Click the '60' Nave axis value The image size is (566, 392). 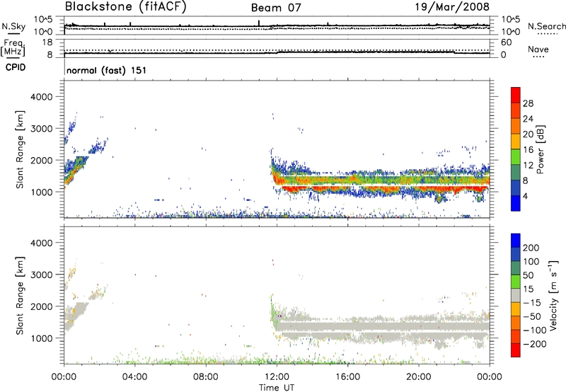(x=507, y=42)
